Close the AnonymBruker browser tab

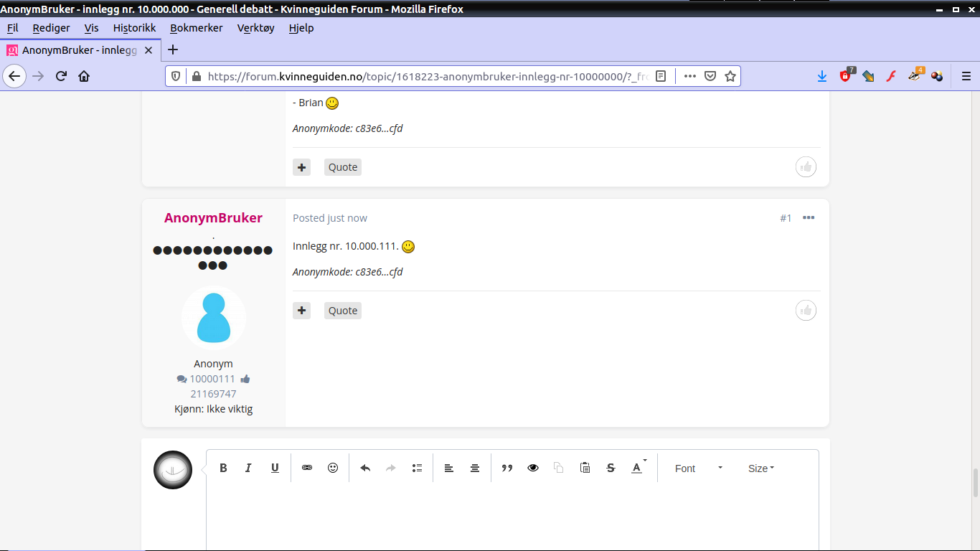[149, 50]
